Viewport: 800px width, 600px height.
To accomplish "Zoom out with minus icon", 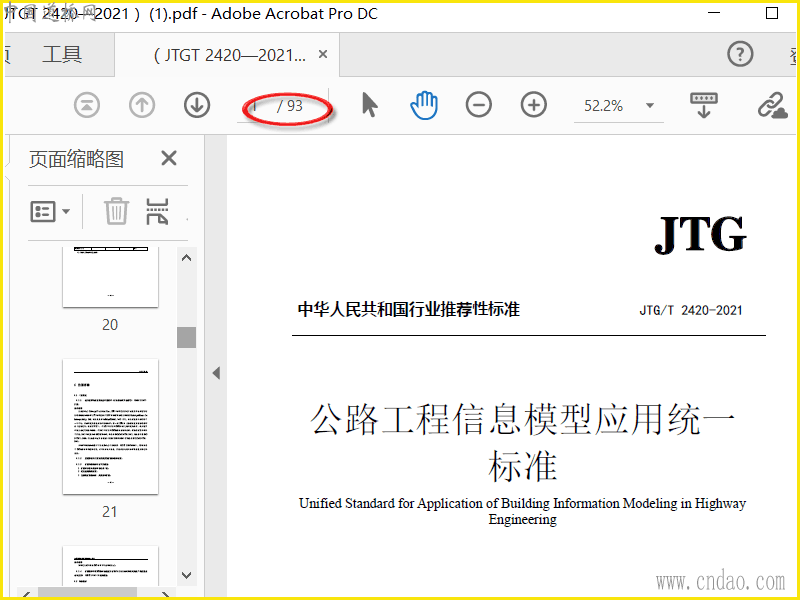I will [479, 105].
